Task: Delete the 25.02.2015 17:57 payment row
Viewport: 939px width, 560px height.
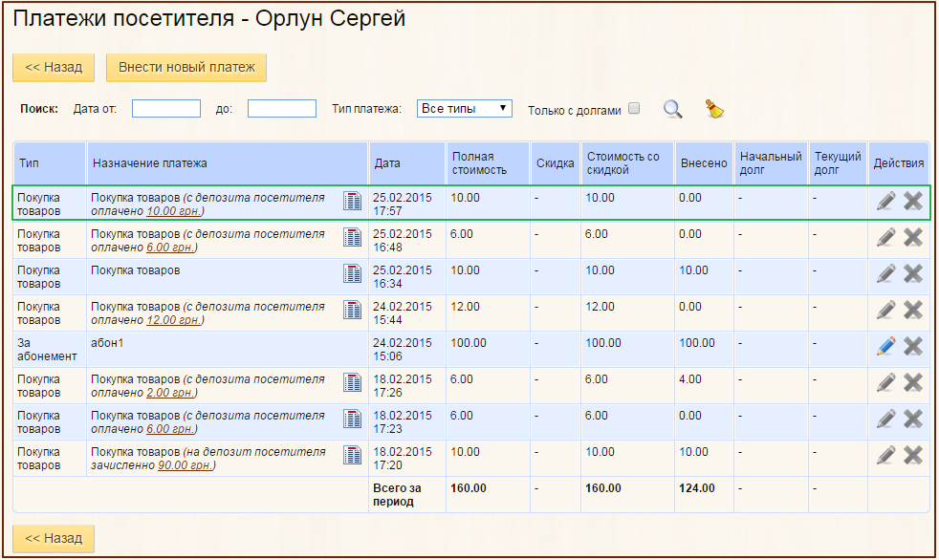Action: 913,201
